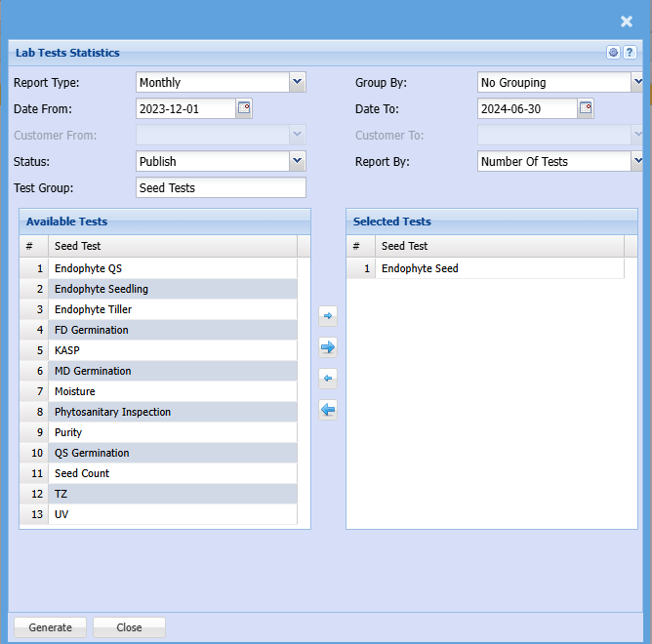Click the Date To input field
Image resolution: width=652 pixels, height=644 pixels.
pyautogui.click(x=527, y=109)
